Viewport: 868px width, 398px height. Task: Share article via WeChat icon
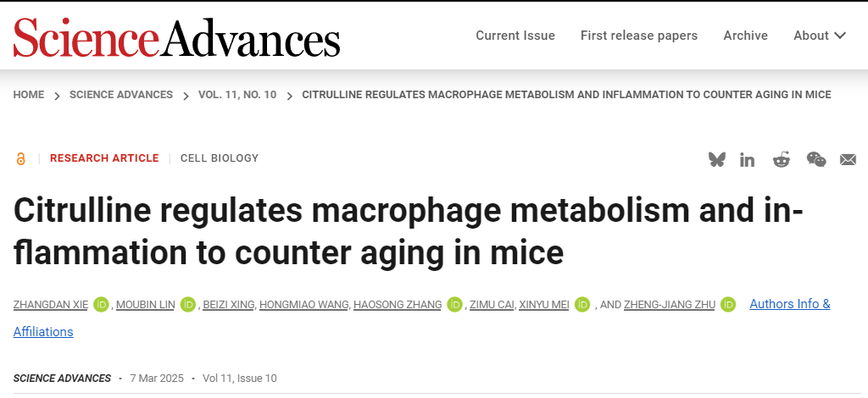pos(815,159)
